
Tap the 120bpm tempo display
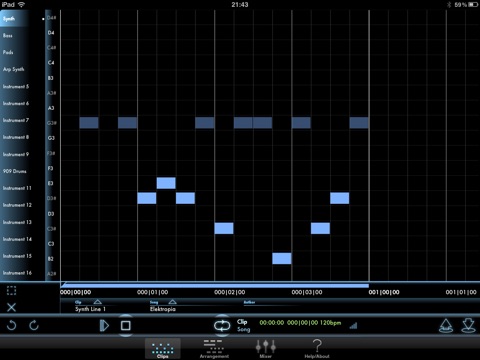click(x=330, y=323)
